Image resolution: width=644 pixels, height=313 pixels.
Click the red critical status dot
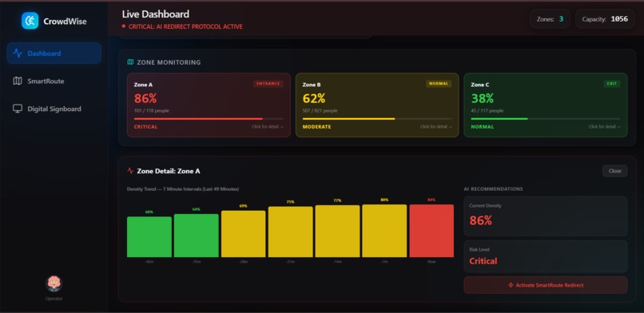(124, 26)
